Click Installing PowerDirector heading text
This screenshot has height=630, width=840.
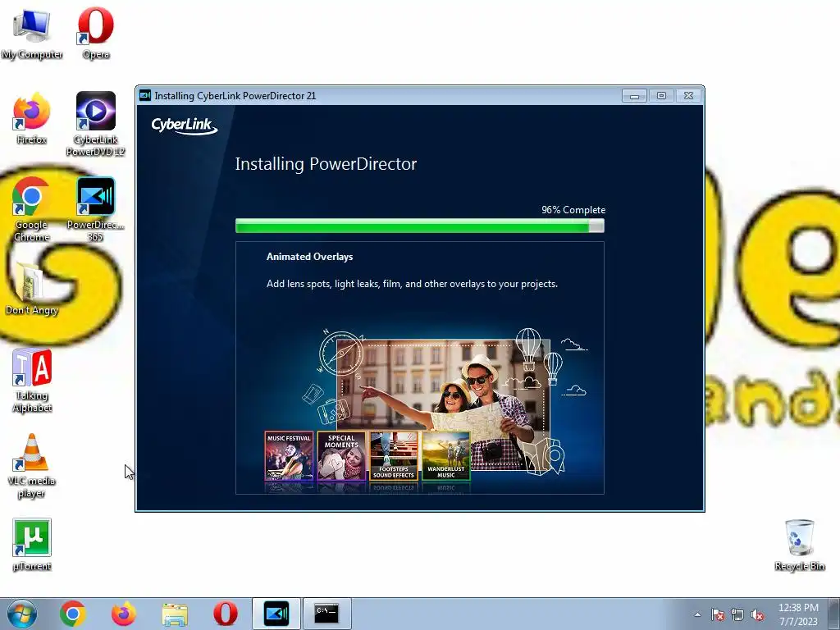click(x=326, y=164)
